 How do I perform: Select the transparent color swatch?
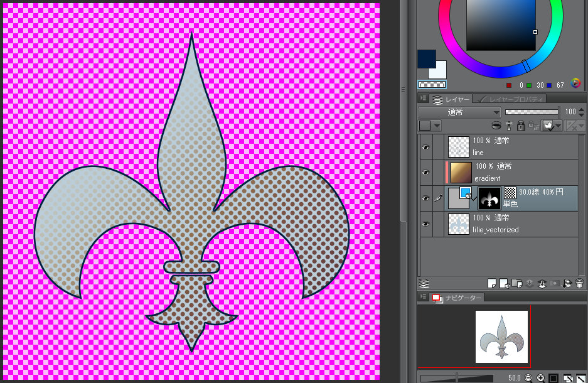point(432,85)
